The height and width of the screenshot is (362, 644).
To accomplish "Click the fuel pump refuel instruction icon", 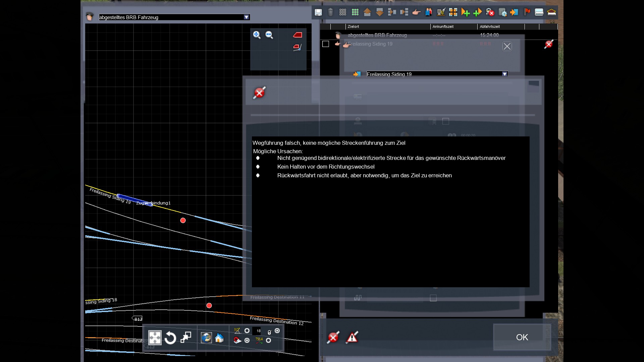I will [441, 12].
